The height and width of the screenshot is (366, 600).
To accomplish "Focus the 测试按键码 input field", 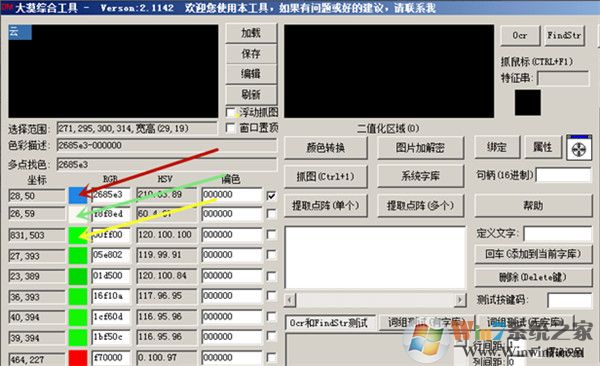I will click(570, 301).
